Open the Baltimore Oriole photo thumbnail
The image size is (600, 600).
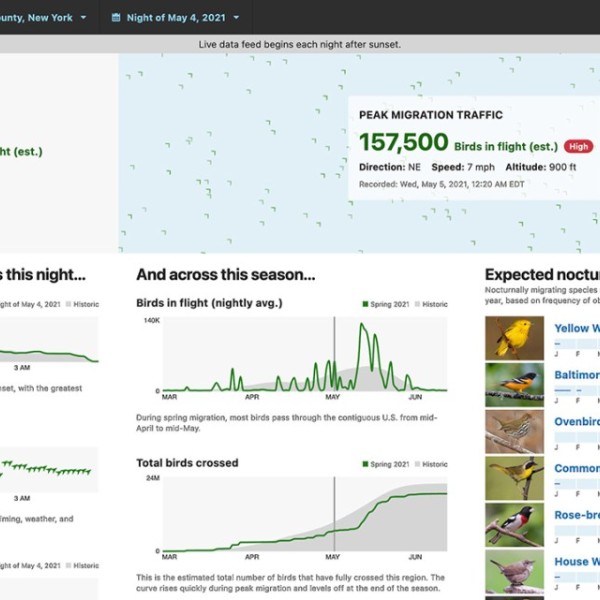point(514,384)
